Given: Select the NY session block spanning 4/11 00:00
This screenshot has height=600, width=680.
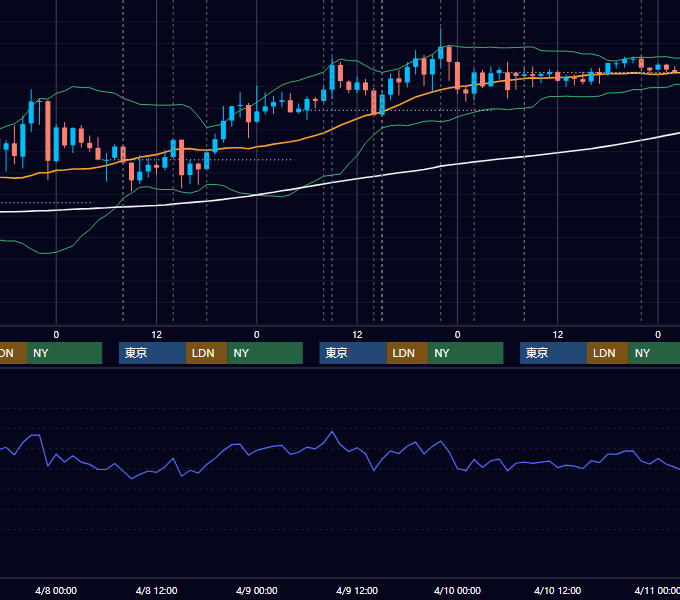Looking at the screenshot, I should pos(654,353).
